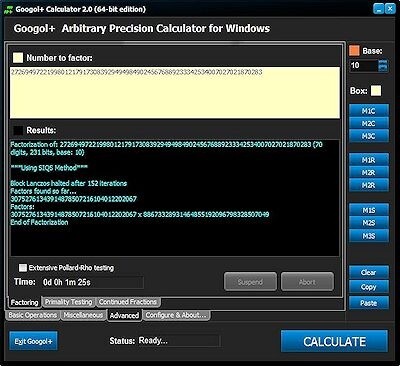Click the Status field showing Ready...
Screen dimensions: 400x366
click(x=178, y=341)
